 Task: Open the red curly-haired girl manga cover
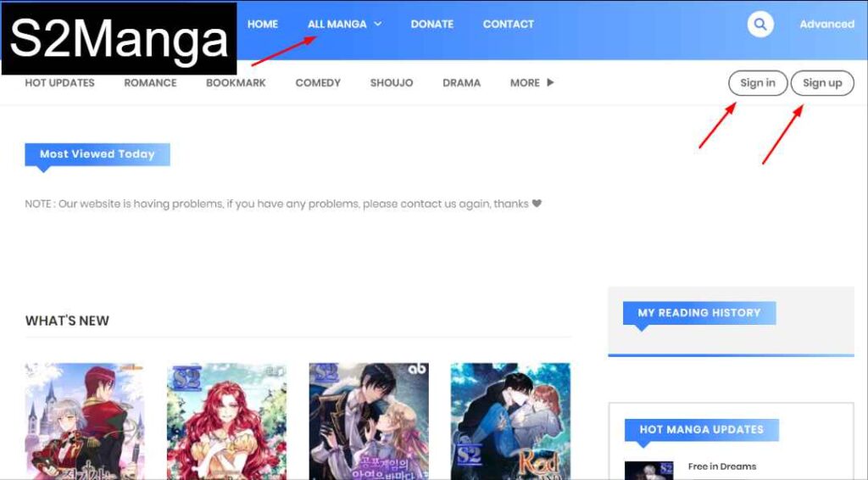coord(227,421)
